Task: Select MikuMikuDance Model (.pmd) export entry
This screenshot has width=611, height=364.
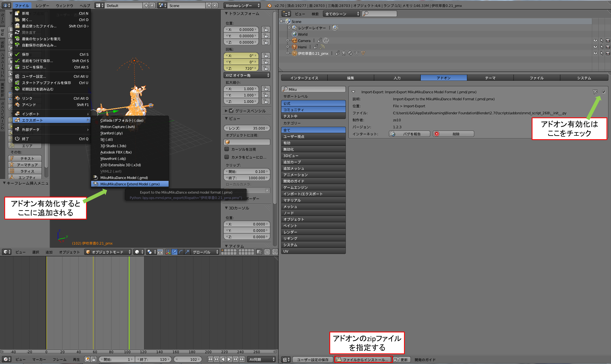Action: tap(124, 178)
